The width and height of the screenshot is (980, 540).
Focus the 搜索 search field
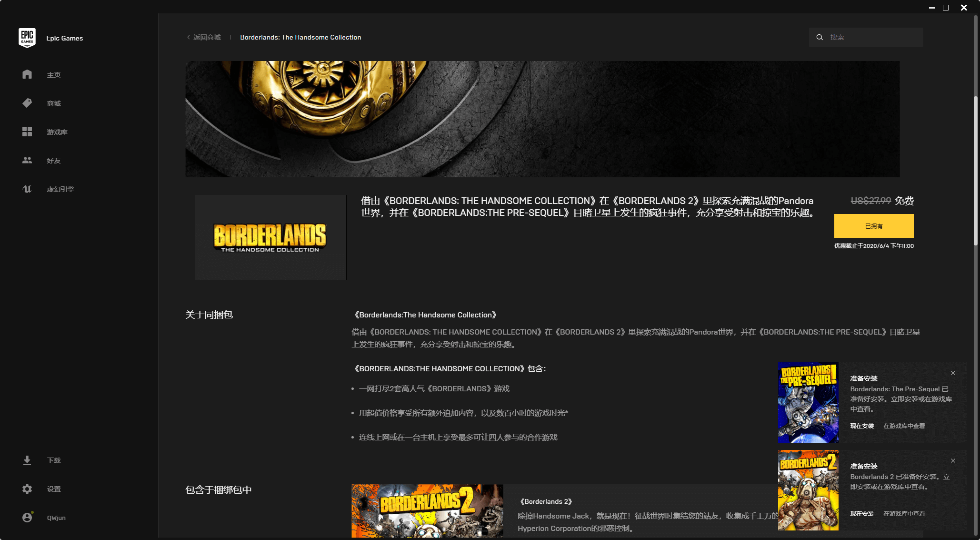pos(866,37)
